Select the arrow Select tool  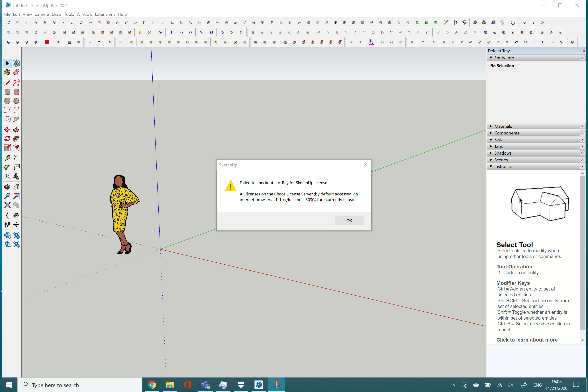click(7, 63)
